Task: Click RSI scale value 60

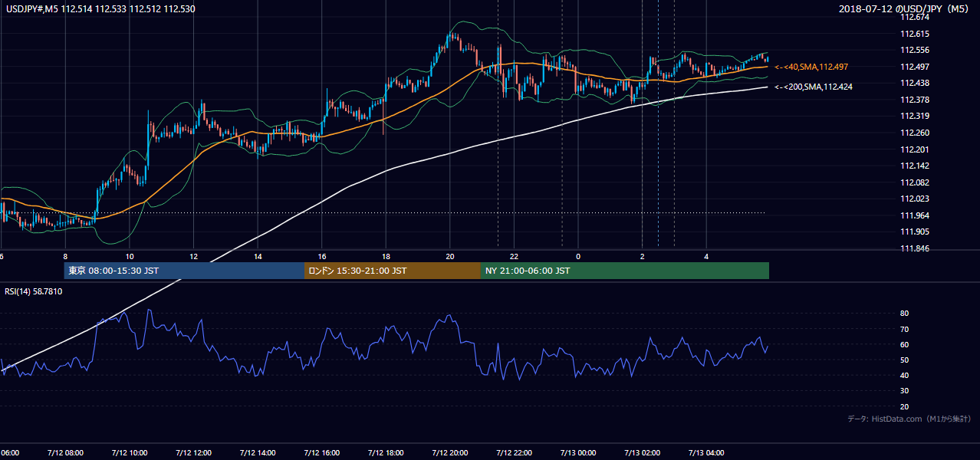Action: pos(905,344)
